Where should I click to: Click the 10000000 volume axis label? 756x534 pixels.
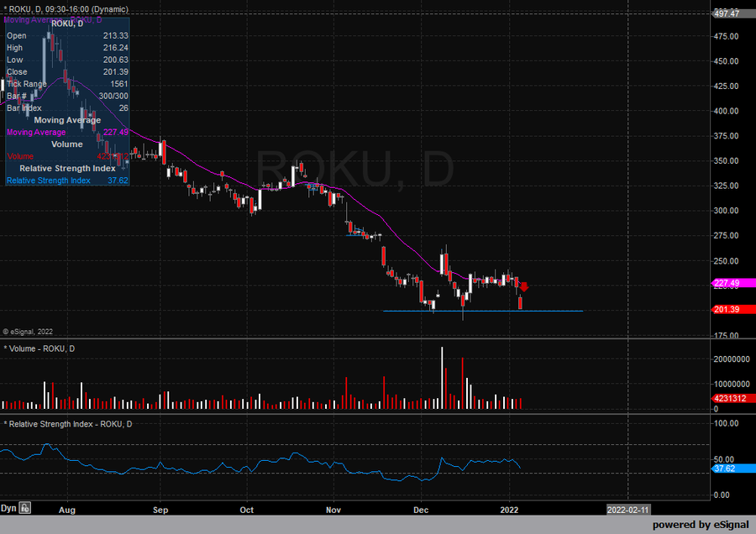732,384
